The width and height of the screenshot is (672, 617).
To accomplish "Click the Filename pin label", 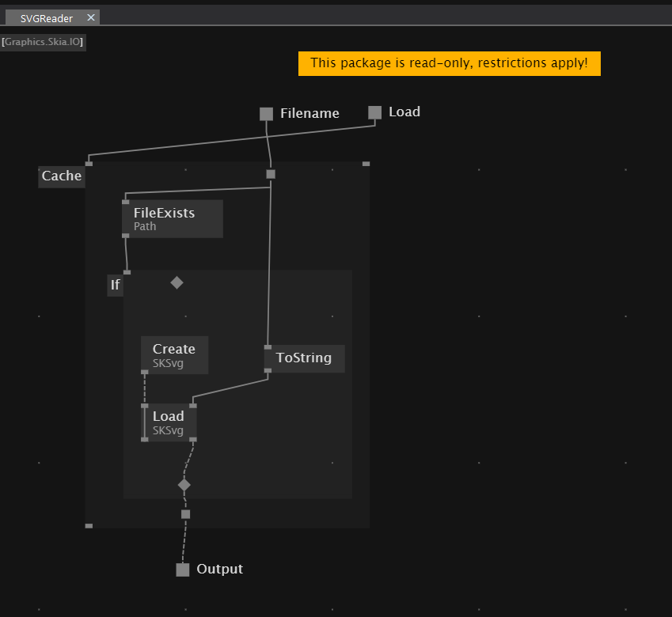I will click(x=309, y=113).
